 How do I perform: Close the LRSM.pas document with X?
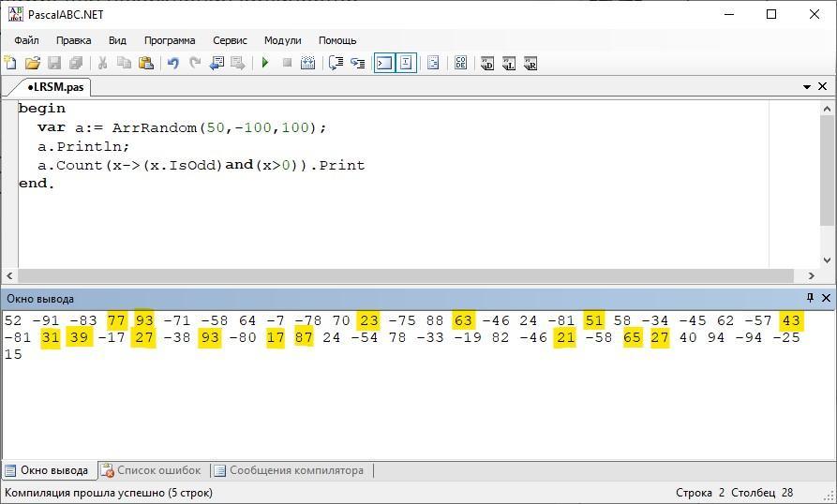823,86
